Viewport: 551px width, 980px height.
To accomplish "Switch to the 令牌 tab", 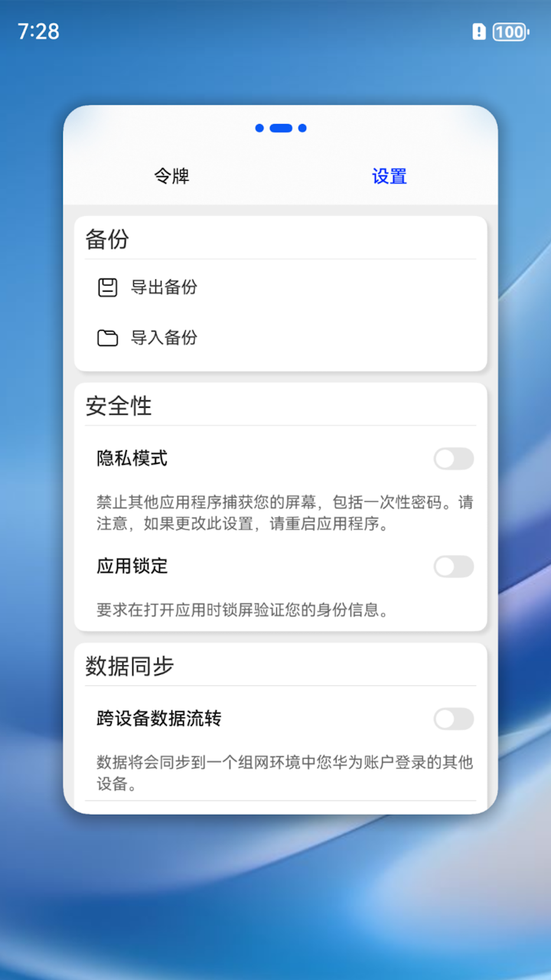I will click(x=171, y=176).
